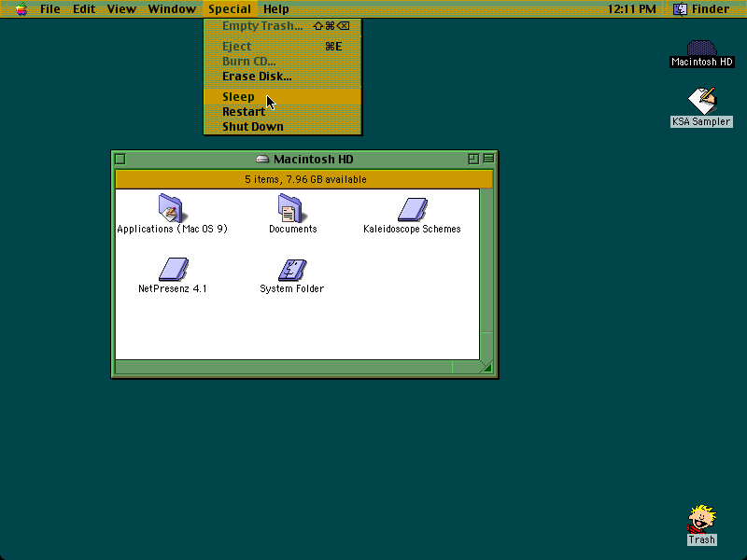Click the Macintosh HD window close box
This screenshot has width=747, height=560.
point(120,159)
